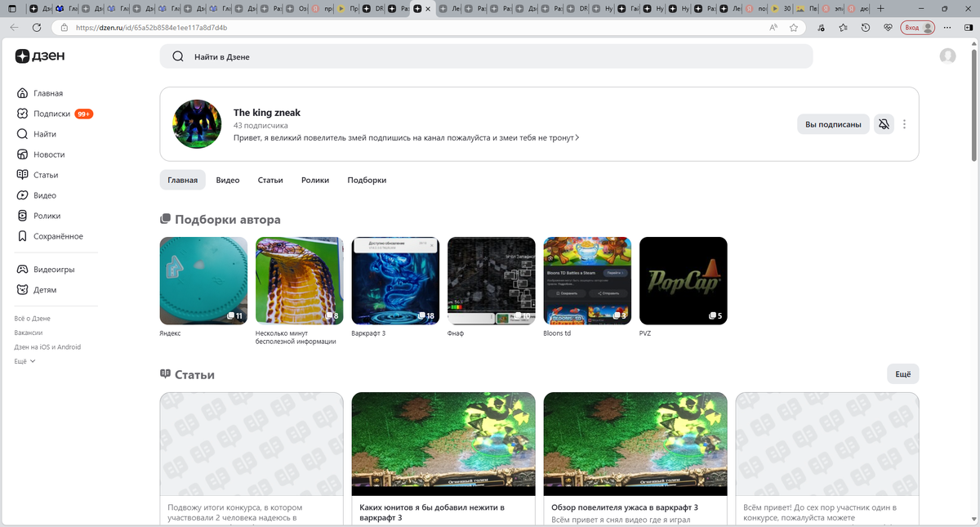
Task: Click the Дзен logo
Action: [x=40, y=56]
